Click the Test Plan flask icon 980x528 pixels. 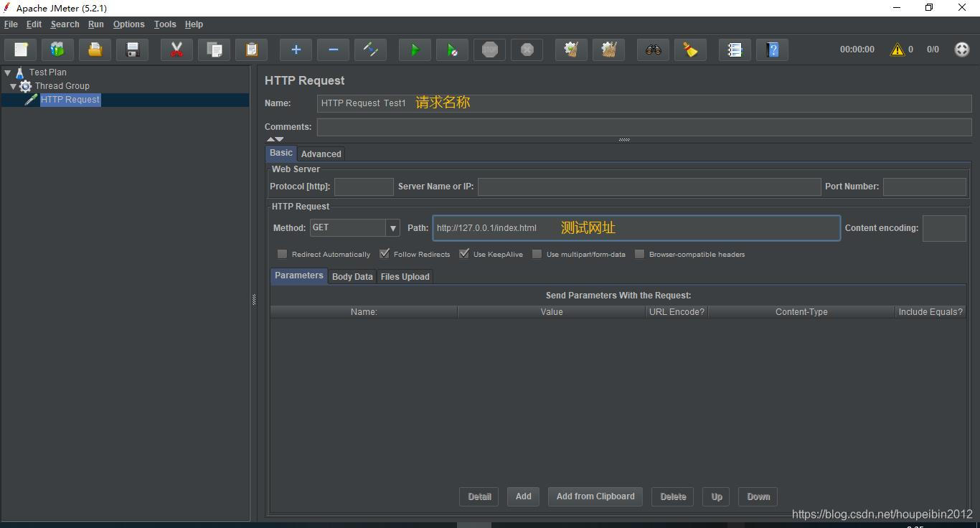(x=19, y=72)
